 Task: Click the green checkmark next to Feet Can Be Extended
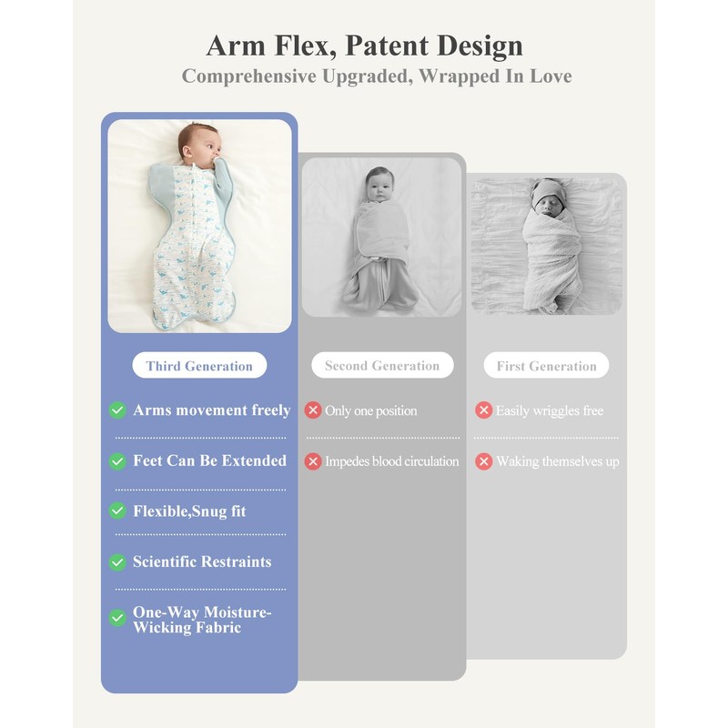[x=117, y=461]
